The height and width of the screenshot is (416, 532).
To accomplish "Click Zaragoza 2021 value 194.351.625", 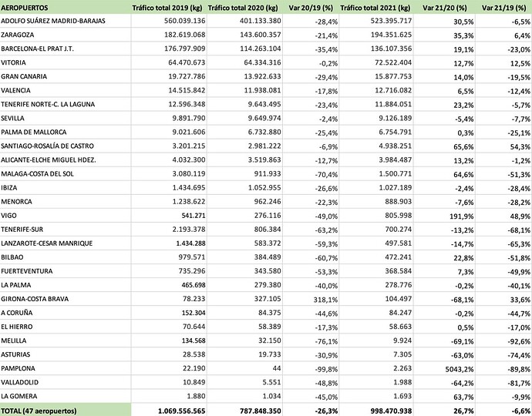I will tap(391, 35).
